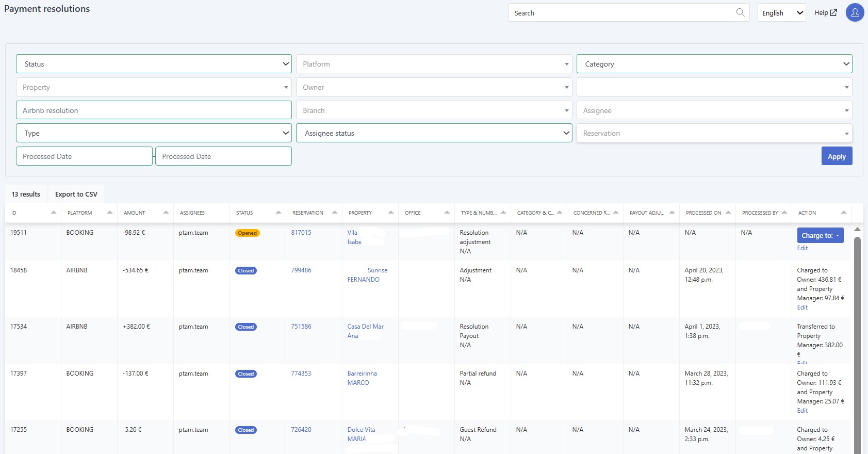Change language using English dropdown
The height and width of the screenshot is (454, 868).
[x=781, y=13]
